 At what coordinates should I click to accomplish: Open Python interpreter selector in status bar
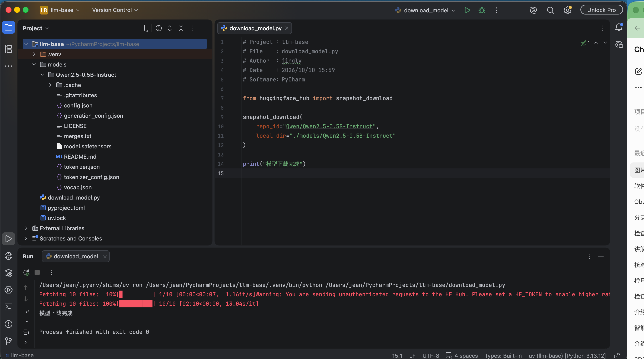[567, 356]
